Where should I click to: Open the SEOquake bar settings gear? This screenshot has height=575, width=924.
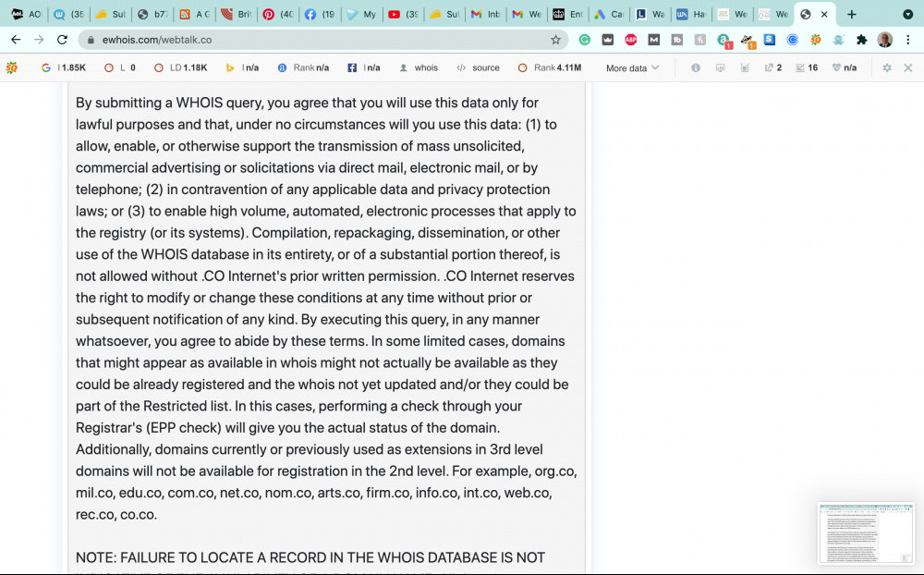[x=887, y=67]
